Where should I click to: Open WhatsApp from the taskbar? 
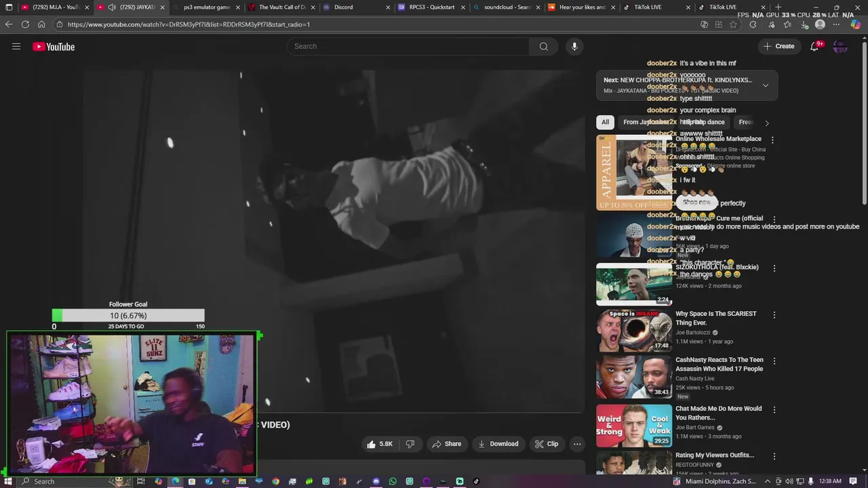393,481
